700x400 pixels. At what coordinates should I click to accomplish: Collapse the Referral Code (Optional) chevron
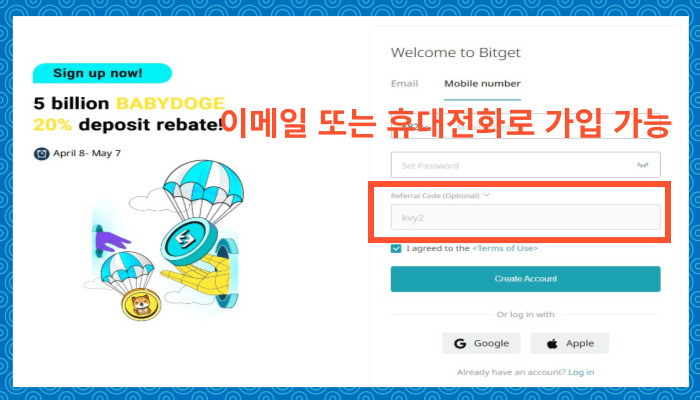[487, 195]
